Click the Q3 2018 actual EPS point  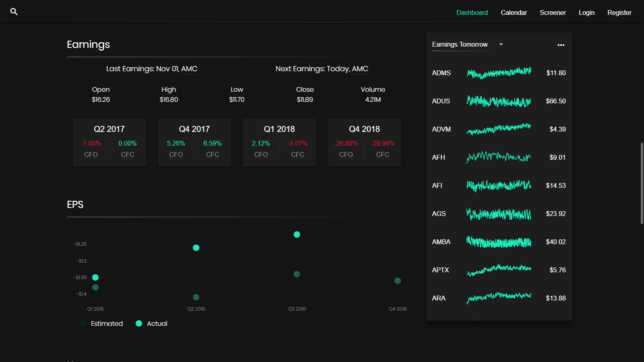coord(297,234)
